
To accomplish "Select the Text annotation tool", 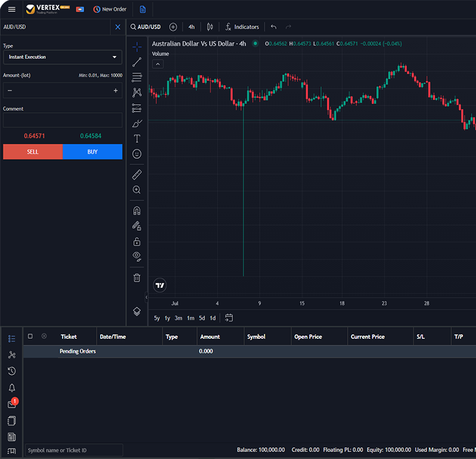I will (137, 139).
